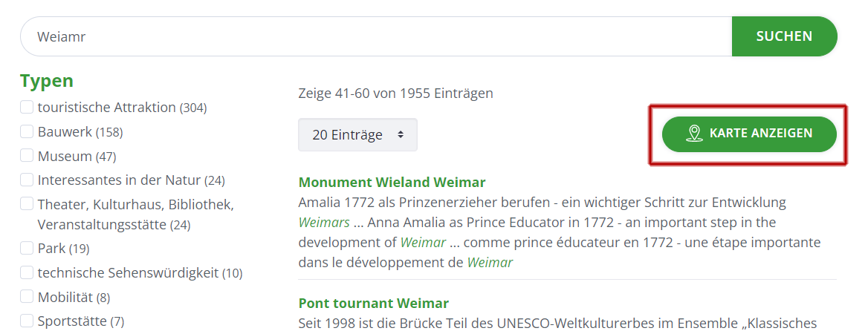Click the Bauwerk (158) filter label
Image resolution: width=868 pixels, height=331 pixels.
[x=80, y=132]
